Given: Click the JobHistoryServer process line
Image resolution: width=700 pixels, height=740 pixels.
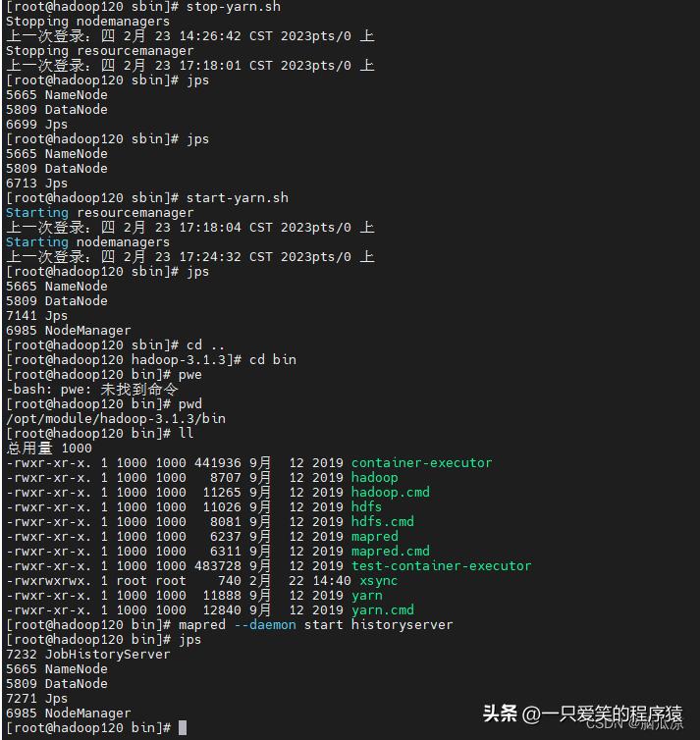Looking at the screenshot, I should pos(88,655).
